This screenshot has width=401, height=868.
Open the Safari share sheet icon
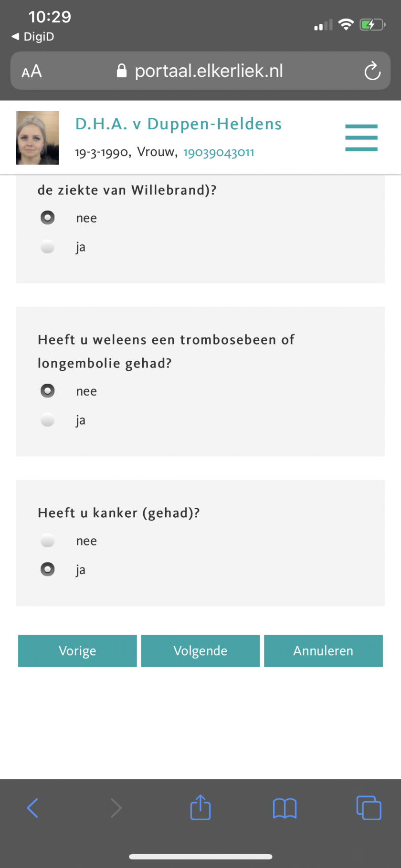coord(200,807)
